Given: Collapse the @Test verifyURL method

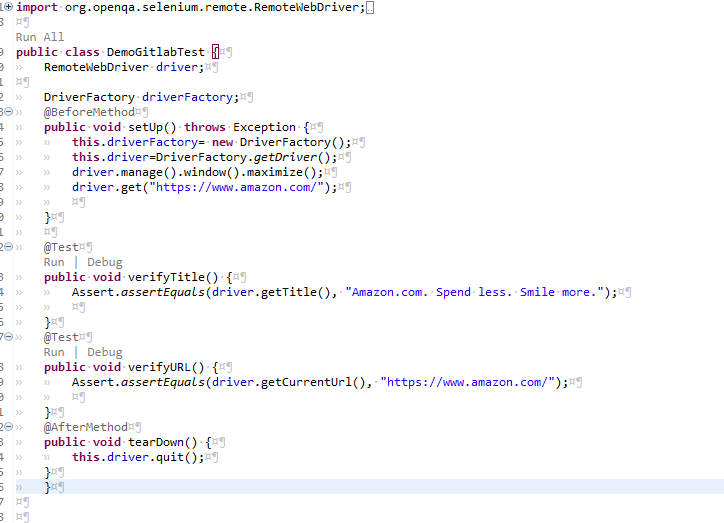Looking at the screenshot, I should click(x=8, y=337).
